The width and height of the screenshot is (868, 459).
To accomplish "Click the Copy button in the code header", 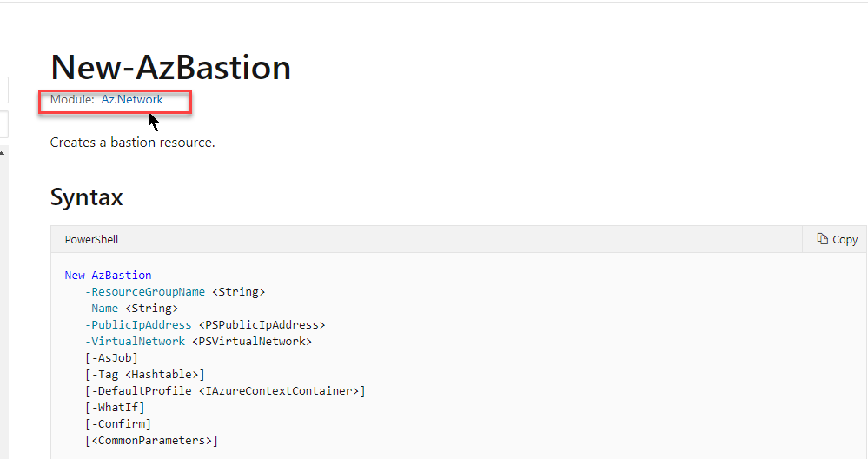I will click(837, 239).
